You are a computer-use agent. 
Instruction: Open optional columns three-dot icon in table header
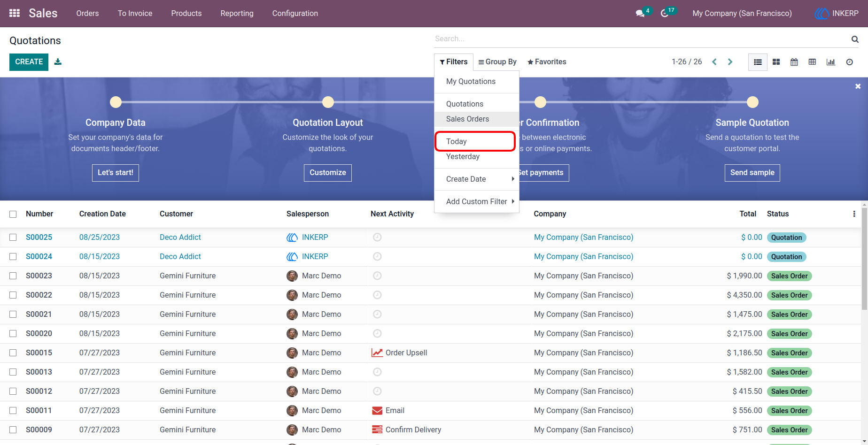pyautogui.click(x=854, y=214)
